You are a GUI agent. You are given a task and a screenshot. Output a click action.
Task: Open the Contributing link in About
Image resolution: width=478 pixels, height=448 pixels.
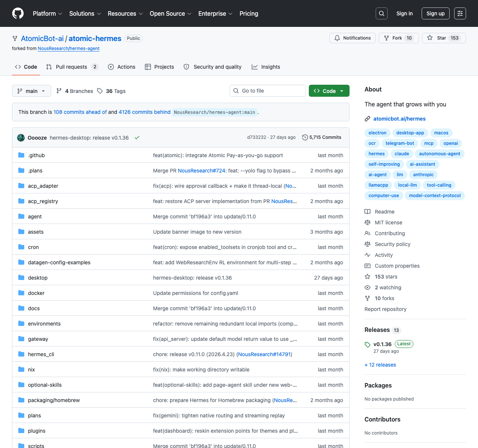point(390,233)
